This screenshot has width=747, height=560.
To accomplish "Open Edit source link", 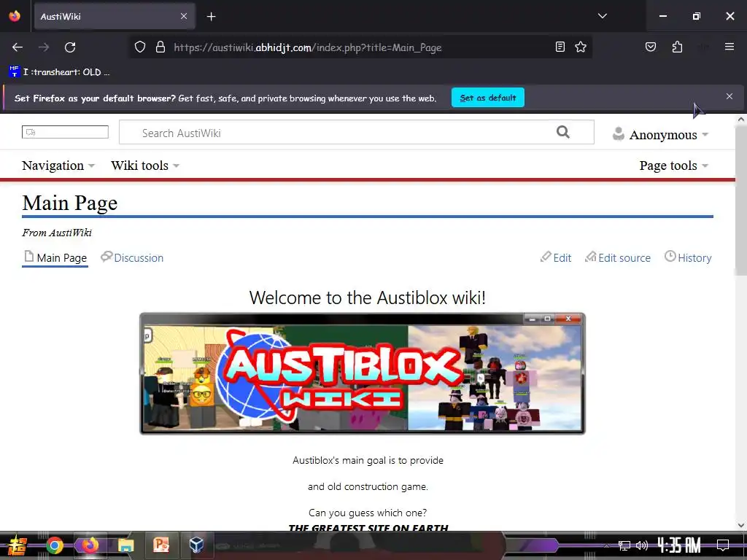I will (x=618, y=257).
